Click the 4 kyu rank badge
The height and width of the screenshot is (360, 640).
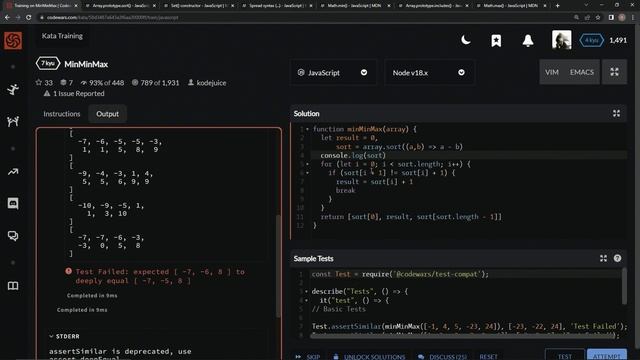[x=591, y=40]
